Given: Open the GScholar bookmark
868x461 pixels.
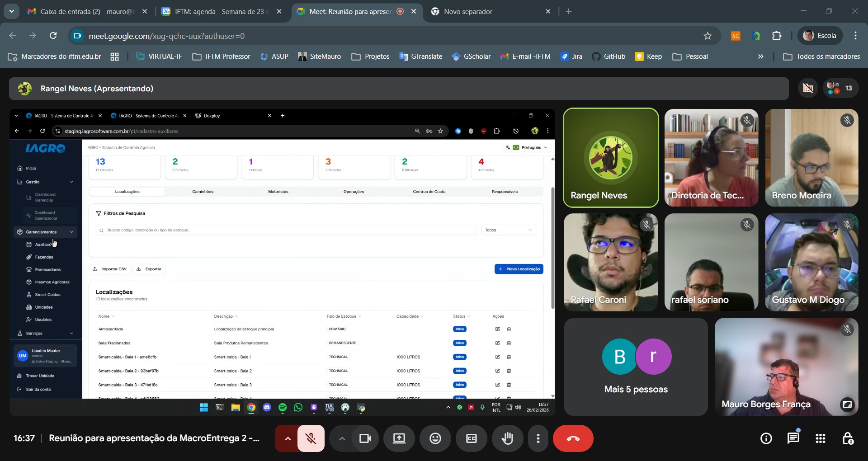Looking at the screenshot, I should point(471,56).
